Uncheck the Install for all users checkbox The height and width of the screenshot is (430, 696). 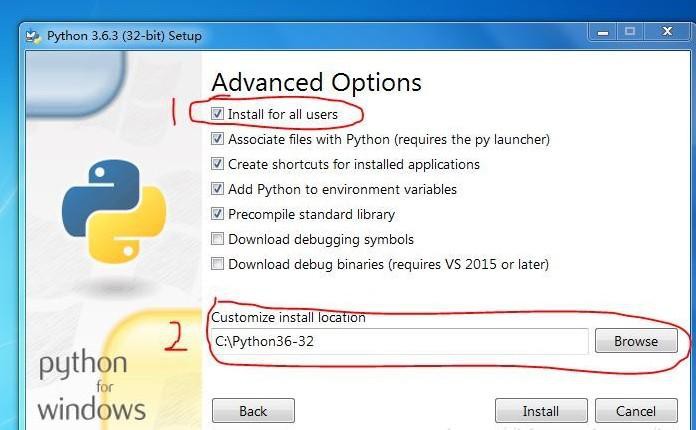tap(217, 114)
